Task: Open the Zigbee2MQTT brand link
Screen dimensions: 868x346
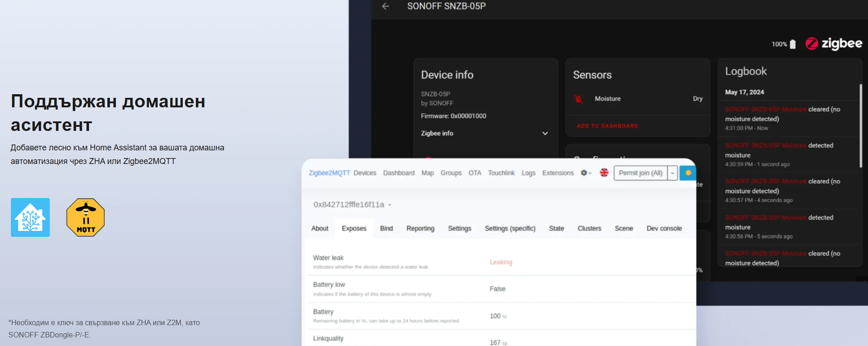Action: tap(329, 173)
